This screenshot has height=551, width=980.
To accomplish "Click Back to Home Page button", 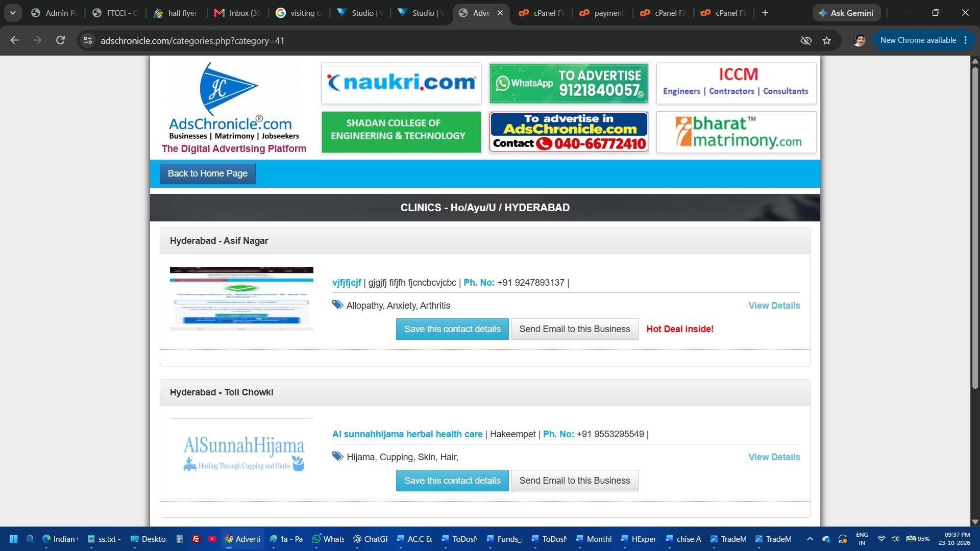I will click(207, 173).
